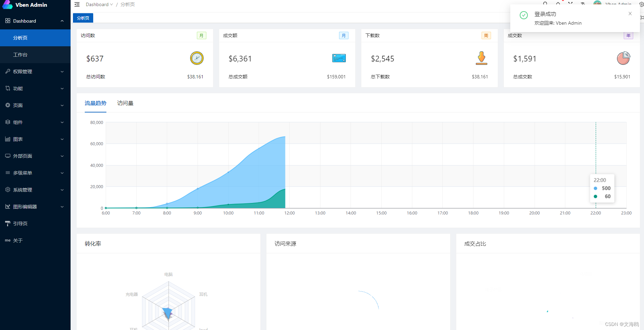Switch to the 分析页 page tab

(83, 18)
